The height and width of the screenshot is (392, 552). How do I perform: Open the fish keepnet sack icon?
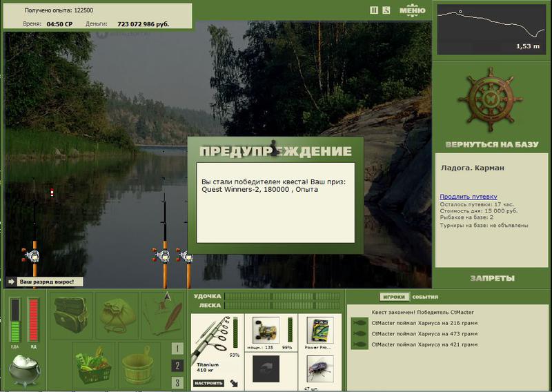click(117, 315)
